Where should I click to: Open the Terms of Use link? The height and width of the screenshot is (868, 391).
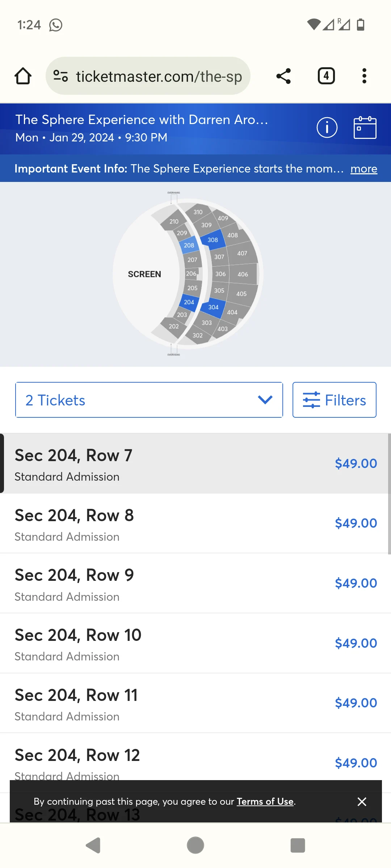[x=265, y=801]
